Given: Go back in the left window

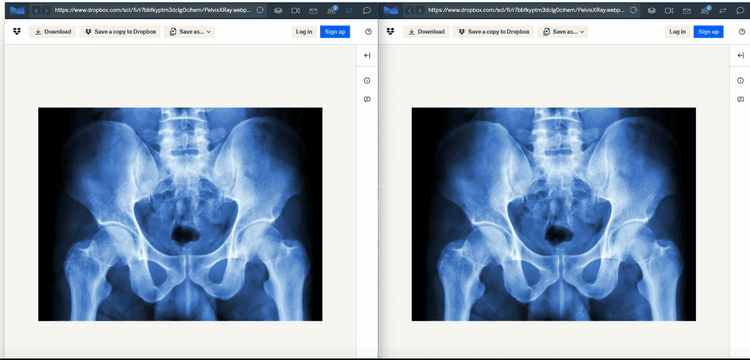Looking at the screenshot, I should [36, 10].
